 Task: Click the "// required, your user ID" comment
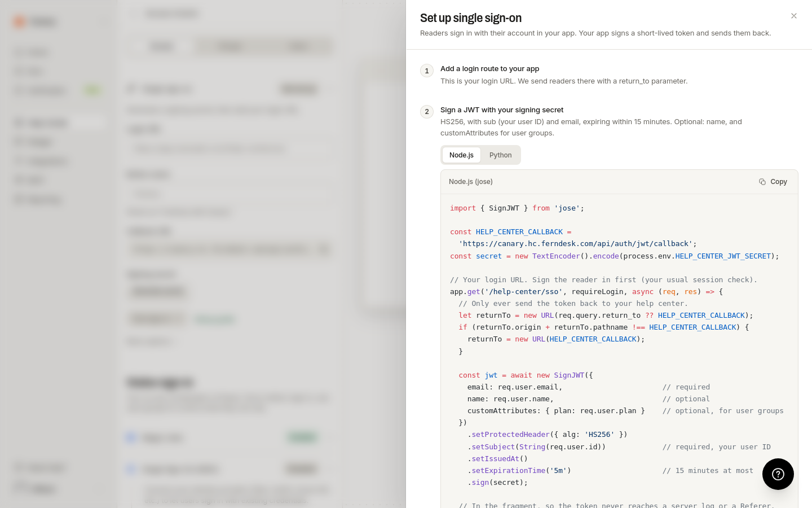[x=717, y=447]
